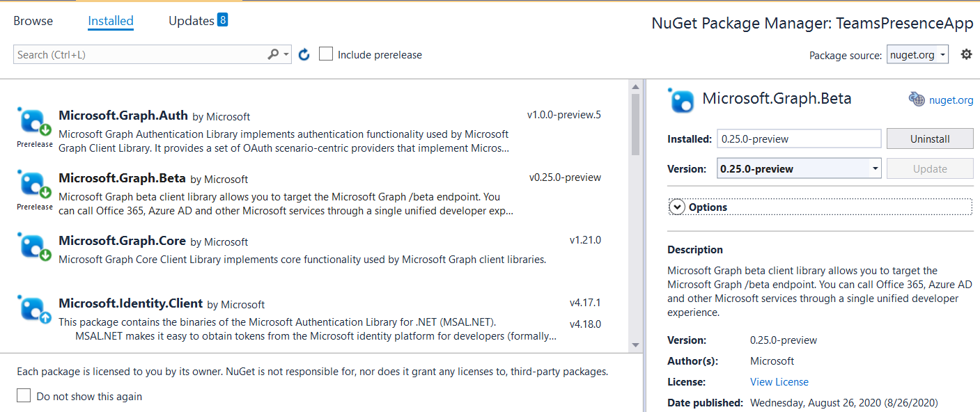Open the Package source dropdown
The width and height of the screenshot is (980, 412).
coord(917,55)
